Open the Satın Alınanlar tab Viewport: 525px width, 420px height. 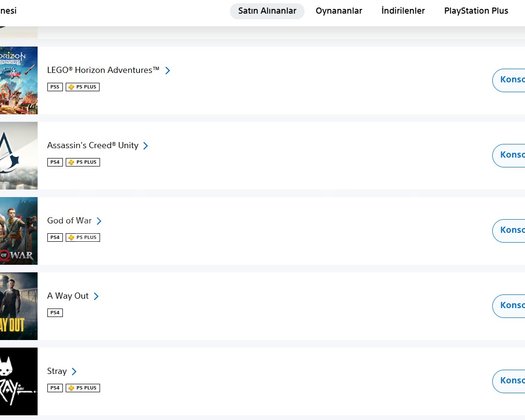point(267,11)
